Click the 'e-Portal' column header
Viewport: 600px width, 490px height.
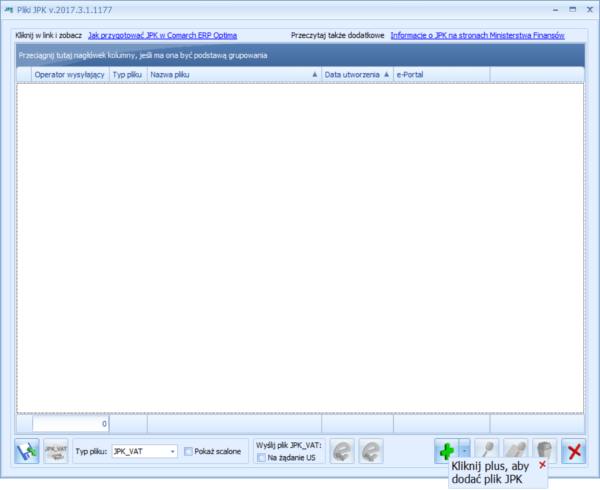440,74
